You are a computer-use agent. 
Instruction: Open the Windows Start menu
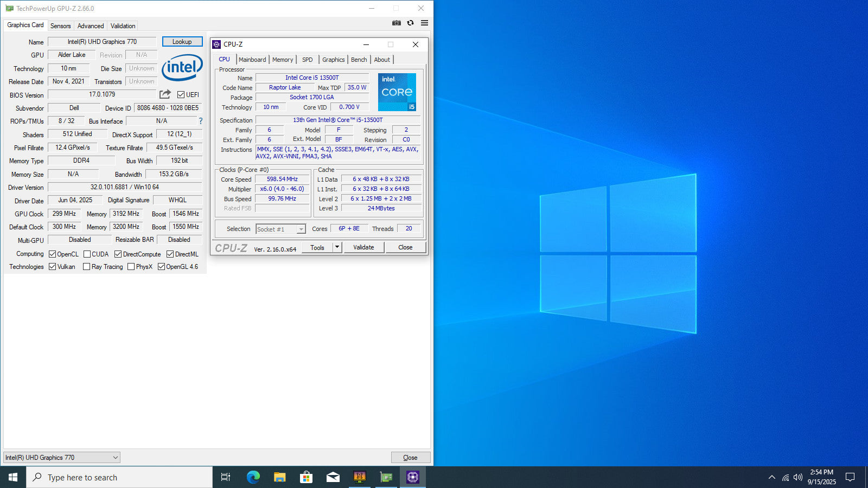click(x=13, y=477)
